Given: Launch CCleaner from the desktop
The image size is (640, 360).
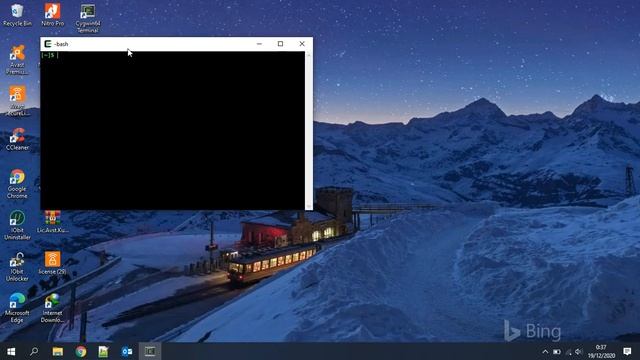Looking at the screenshot, I should 17,139.
